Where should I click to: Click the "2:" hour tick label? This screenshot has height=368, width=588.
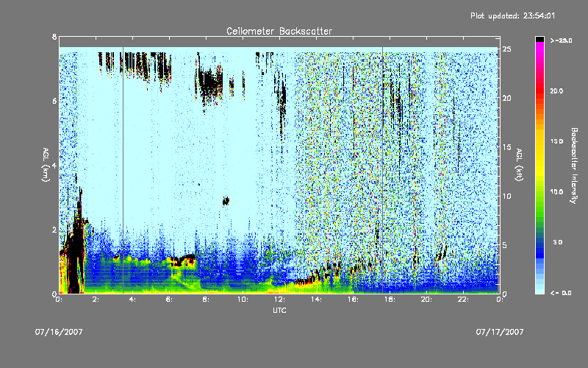click(96, 300)
